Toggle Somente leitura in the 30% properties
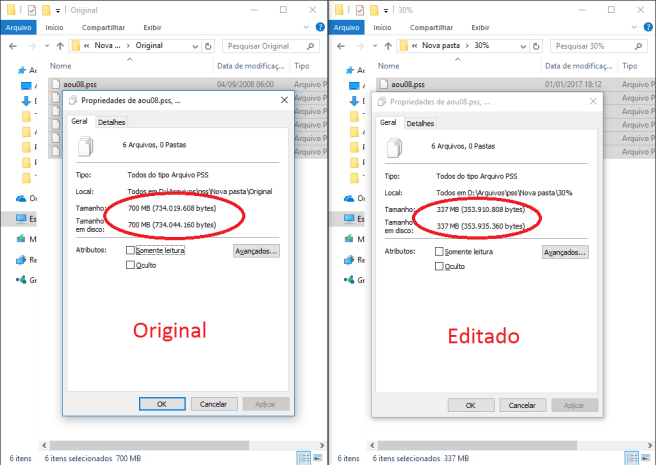656x465 pixels. (441, 251)
